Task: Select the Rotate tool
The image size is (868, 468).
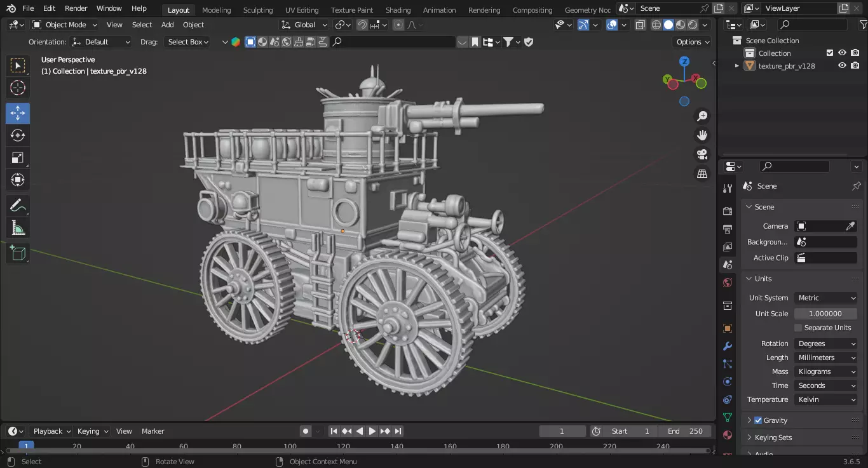Action: pyautogui.click(x=18, y=135)
